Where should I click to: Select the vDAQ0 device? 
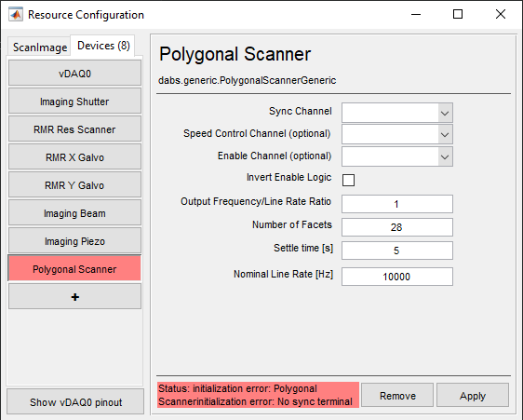coord(74,74)
